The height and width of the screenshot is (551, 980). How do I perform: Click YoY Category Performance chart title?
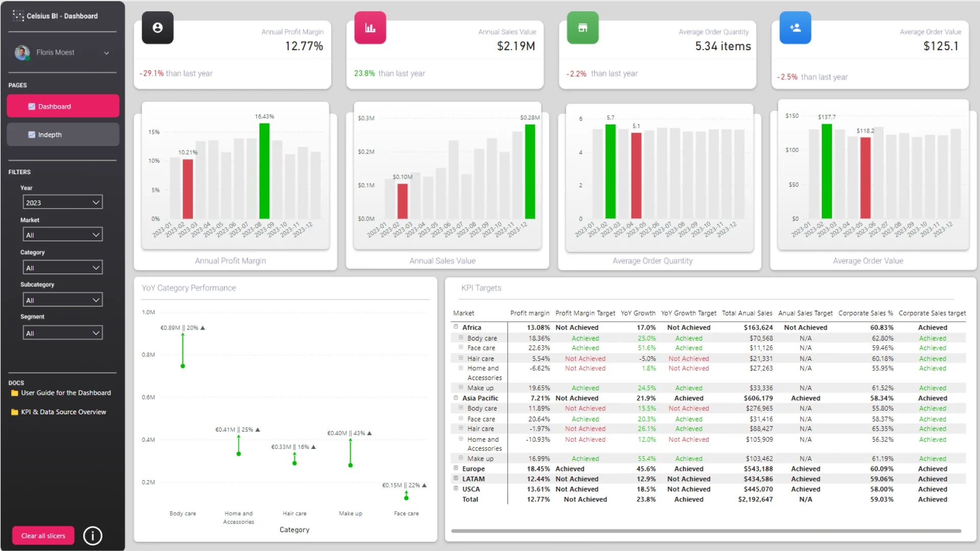click(189, 288)
